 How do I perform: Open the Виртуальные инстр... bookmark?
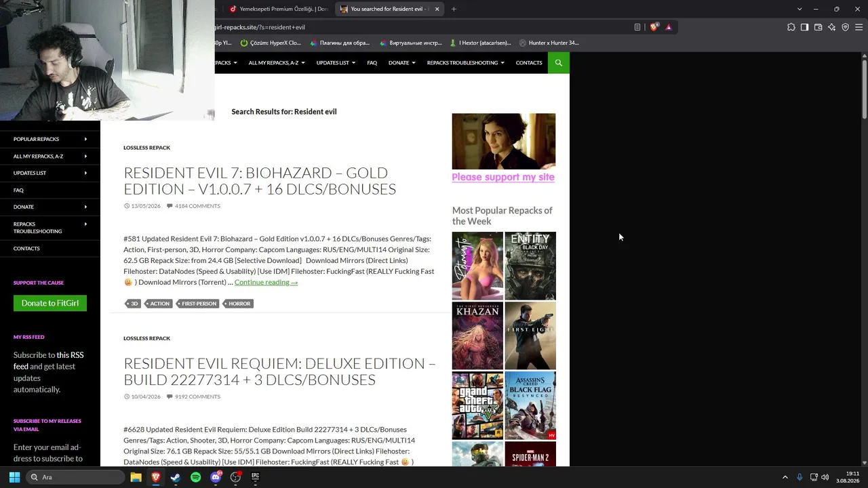coord(411,43)
